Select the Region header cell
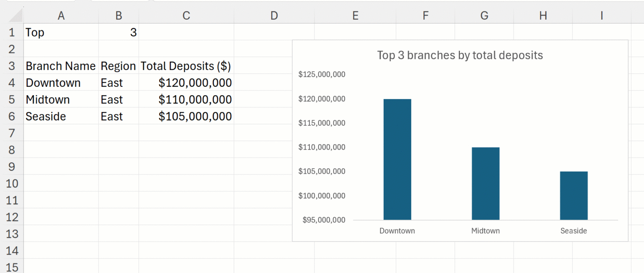 point(119,66)
